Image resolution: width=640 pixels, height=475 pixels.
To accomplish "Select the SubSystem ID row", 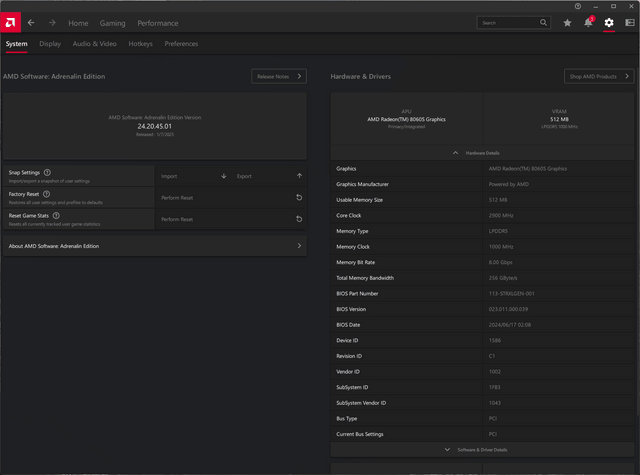I will coord(482,387).
